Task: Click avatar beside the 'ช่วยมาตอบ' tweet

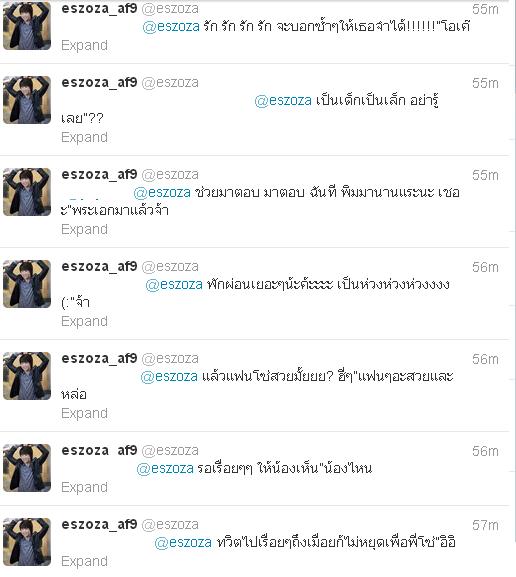Action: click(27, 192)
